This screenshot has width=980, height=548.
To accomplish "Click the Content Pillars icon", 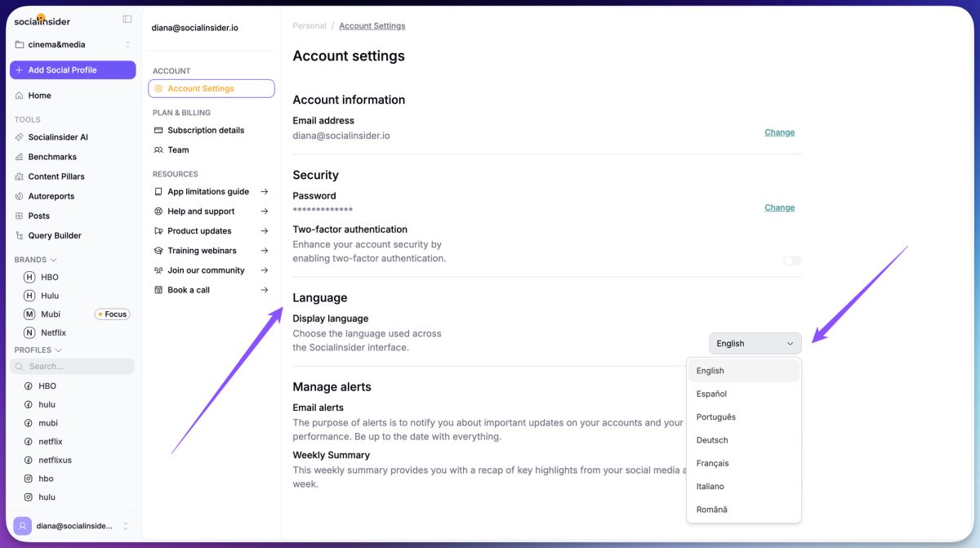I will [x=20, y=176].
